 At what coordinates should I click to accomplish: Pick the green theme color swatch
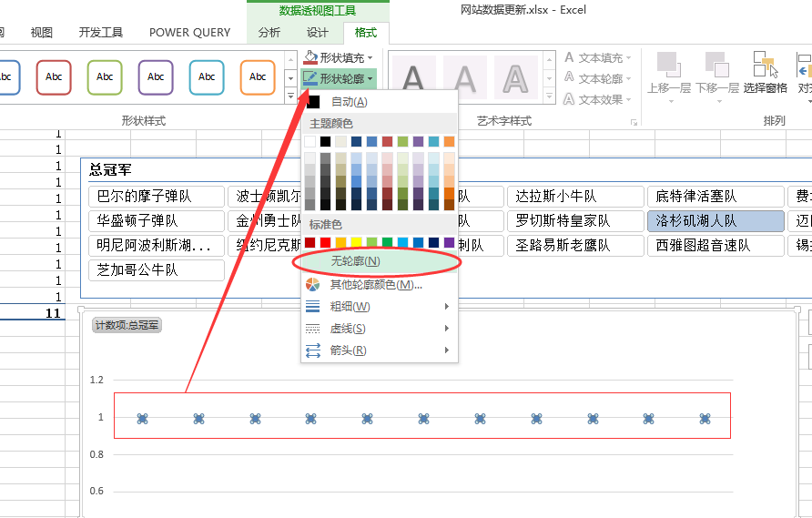click(403, 141)
